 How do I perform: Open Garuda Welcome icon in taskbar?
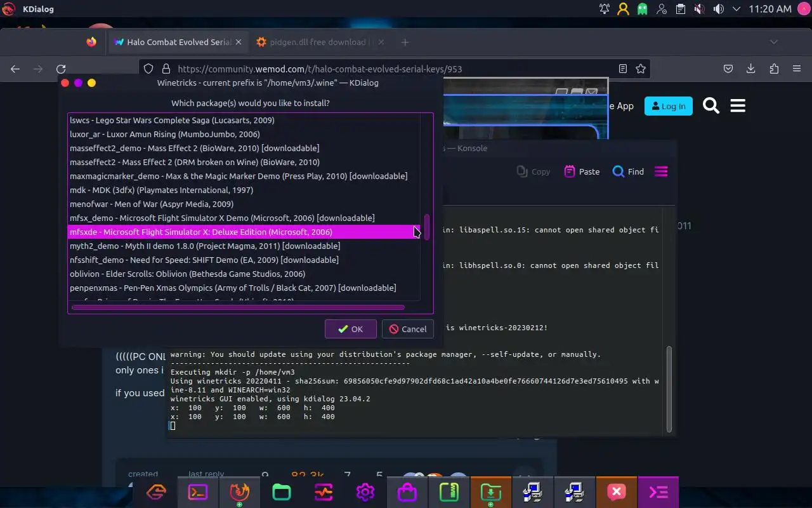pos(156,492)
